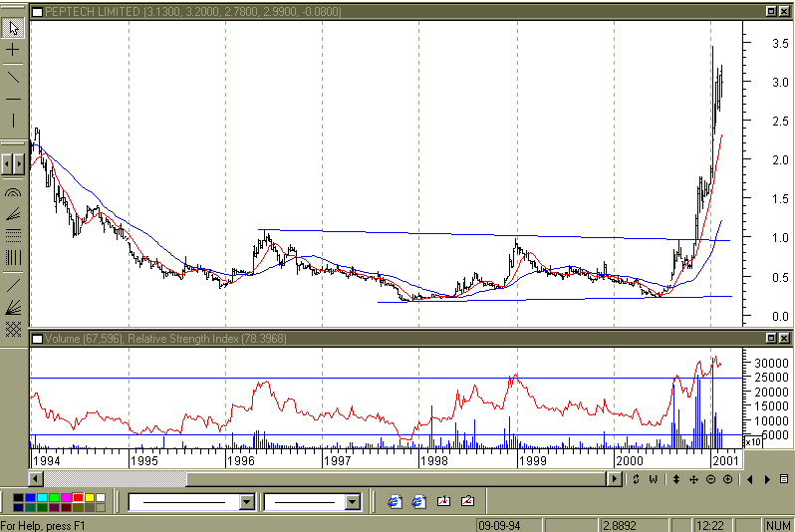This screenshot has width=795, height=532.
Task: Pick the maroon color swatch
Action: point(66,507)
